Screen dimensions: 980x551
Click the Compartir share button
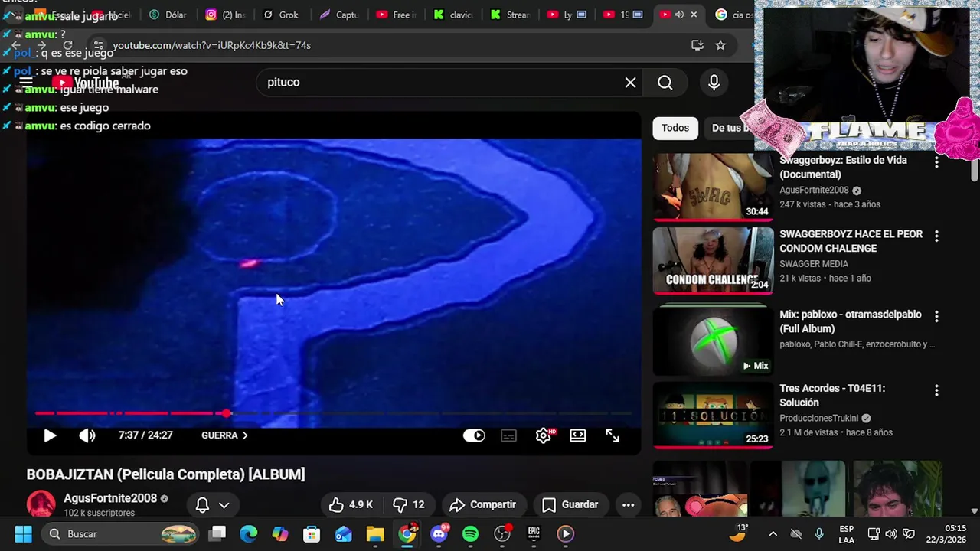point(483,504)
